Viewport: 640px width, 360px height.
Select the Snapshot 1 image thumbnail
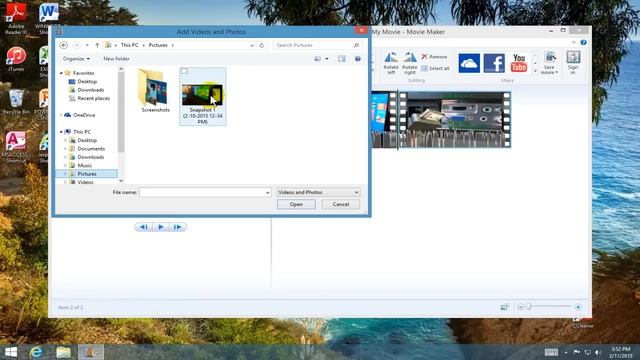(202, 97)
